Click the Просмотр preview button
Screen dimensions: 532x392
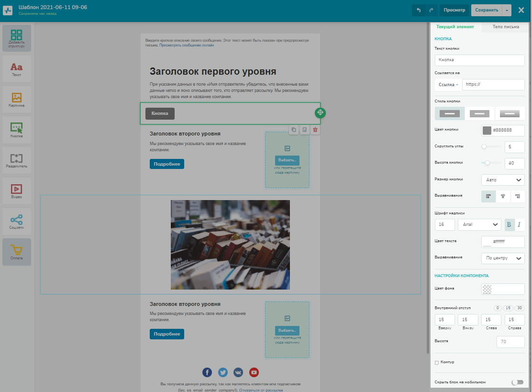tap(454, 10)
